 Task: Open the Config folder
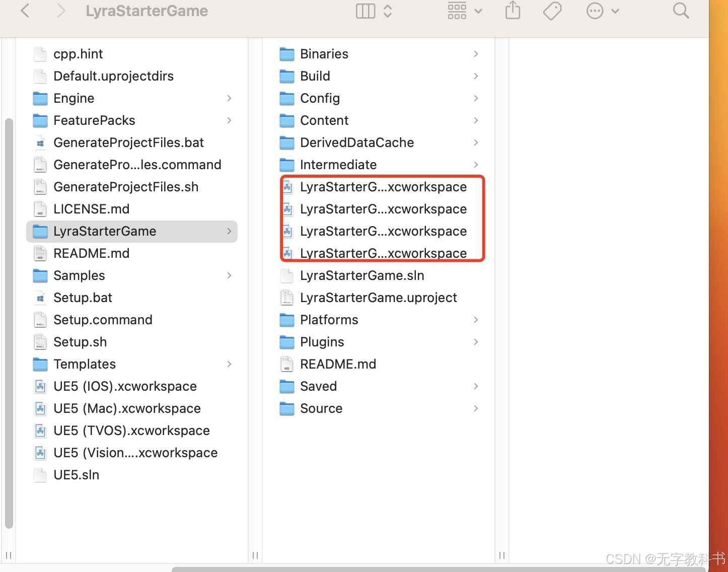click(x=320, y=98)
